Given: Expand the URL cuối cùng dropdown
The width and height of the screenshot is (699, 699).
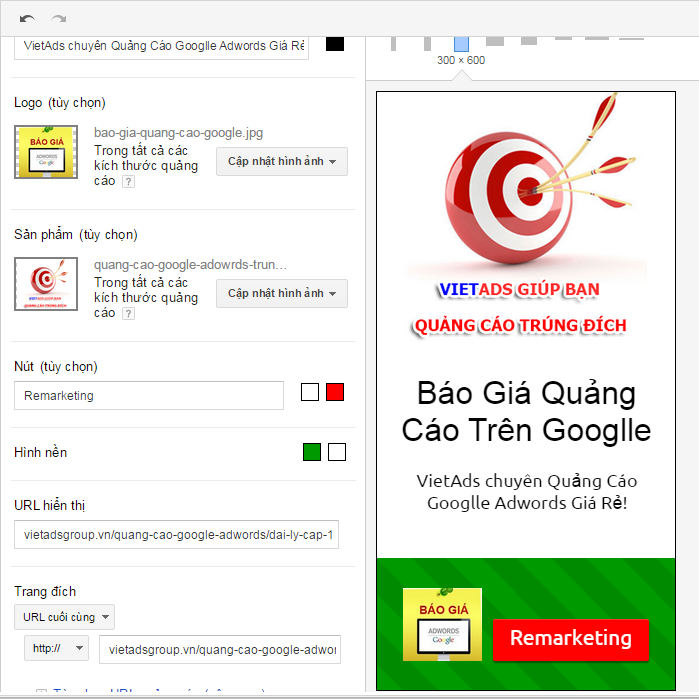Looking at the screenshot, I should pyautogui.click(x=64, y=617).
